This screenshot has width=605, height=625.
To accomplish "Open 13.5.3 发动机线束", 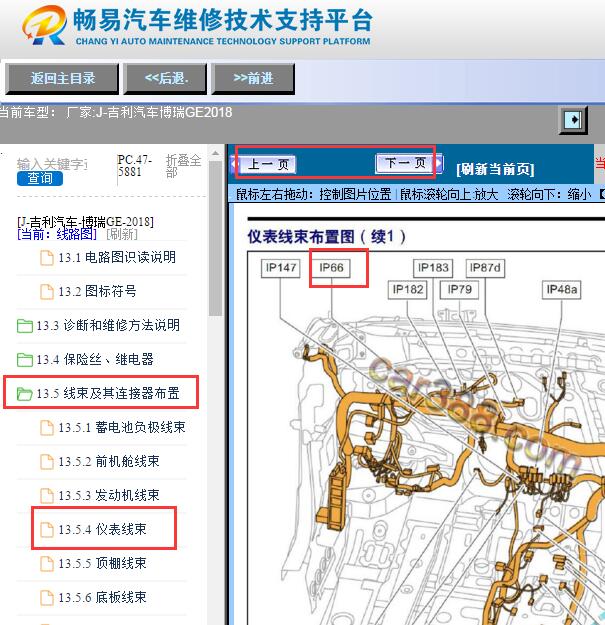I will tap(109, 495).
